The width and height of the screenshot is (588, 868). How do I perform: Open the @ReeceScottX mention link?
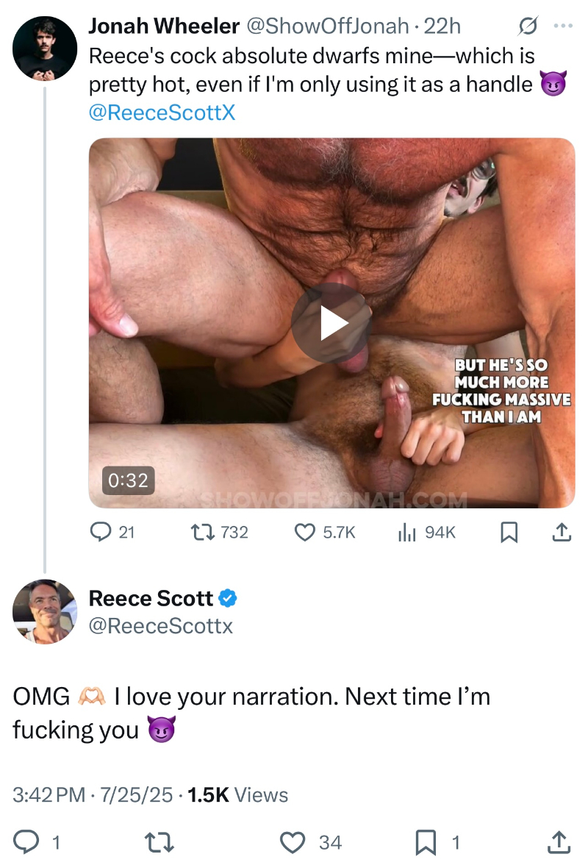[162, 113]
